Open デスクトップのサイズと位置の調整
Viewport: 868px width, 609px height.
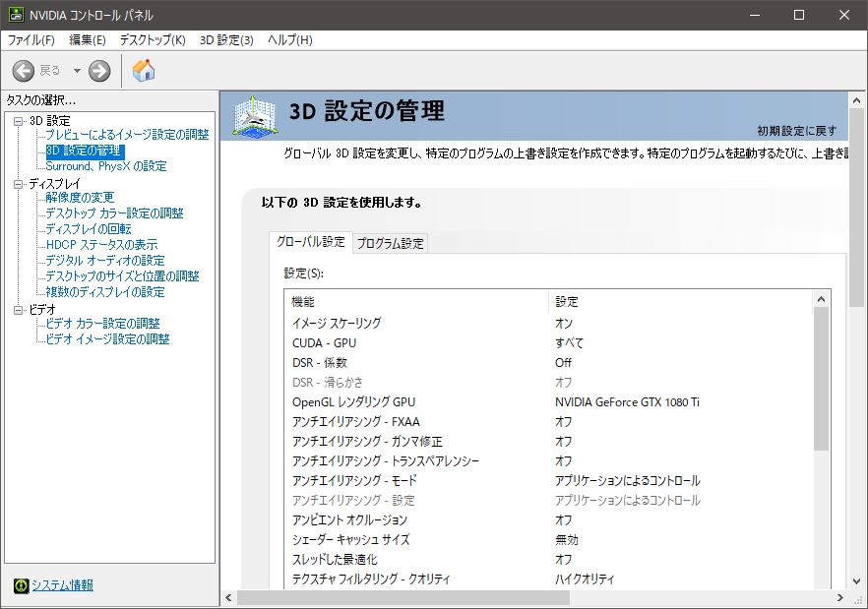coord(122,276)
